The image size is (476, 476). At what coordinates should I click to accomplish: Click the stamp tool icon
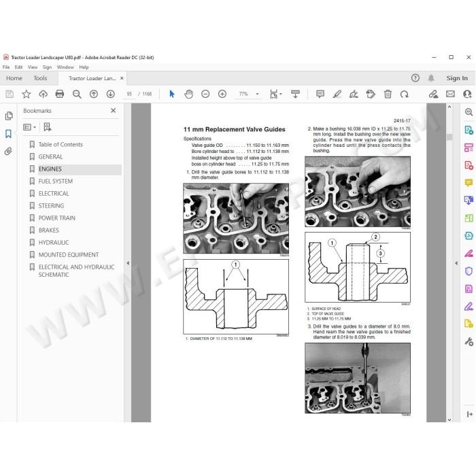(371, 94)
